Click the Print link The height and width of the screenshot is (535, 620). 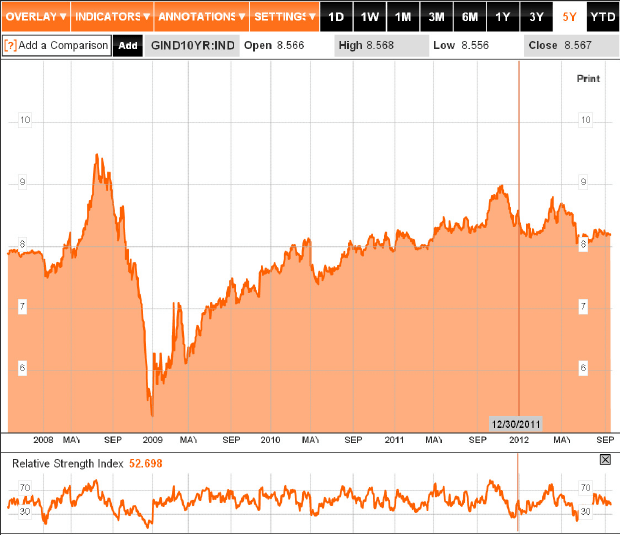coord(588,78)
